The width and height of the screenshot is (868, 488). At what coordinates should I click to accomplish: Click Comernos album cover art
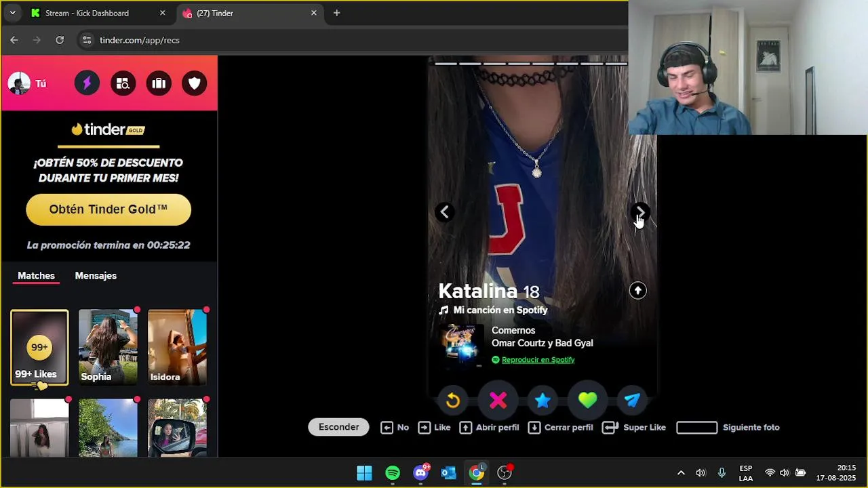460,345
